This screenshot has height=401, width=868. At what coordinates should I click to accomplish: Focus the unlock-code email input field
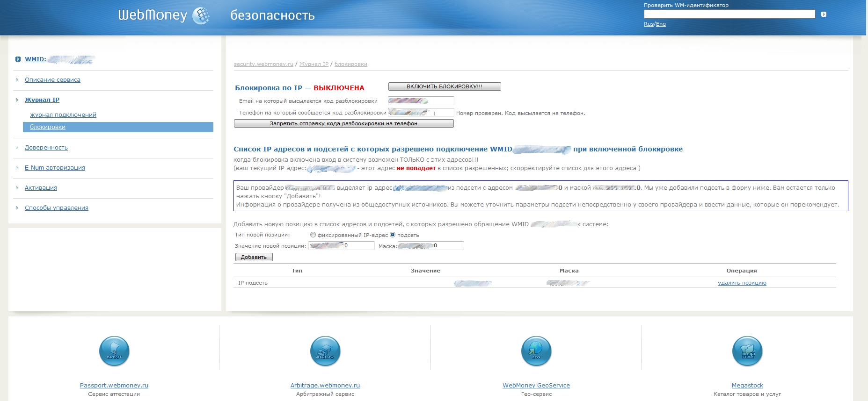pyautogui.click(x=421, y=100)
